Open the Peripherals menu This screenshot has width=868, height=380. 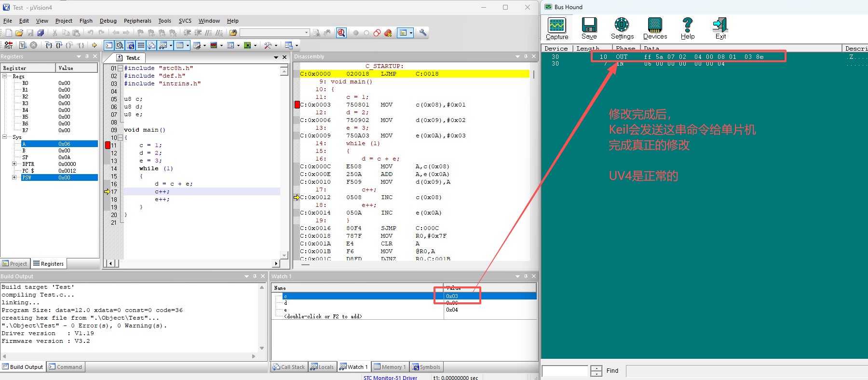pos(137,21)
